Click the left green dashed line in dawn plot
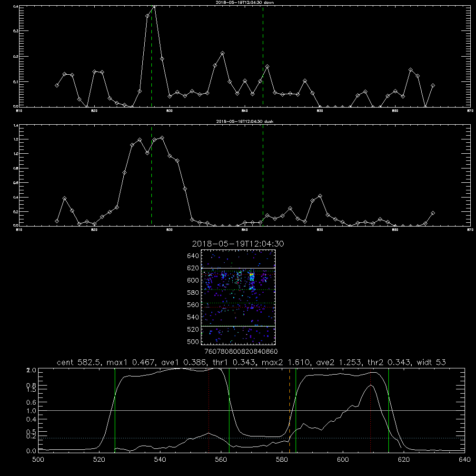 tap(151, 56)
